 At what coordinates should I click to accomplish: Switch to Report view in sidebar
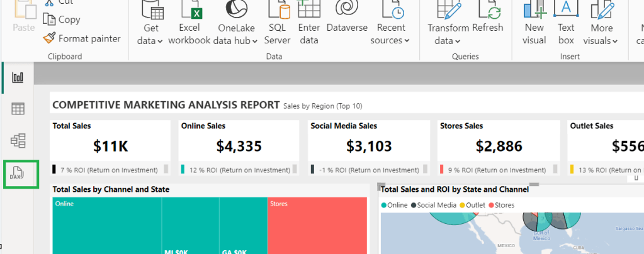click(x=18, y=77)
